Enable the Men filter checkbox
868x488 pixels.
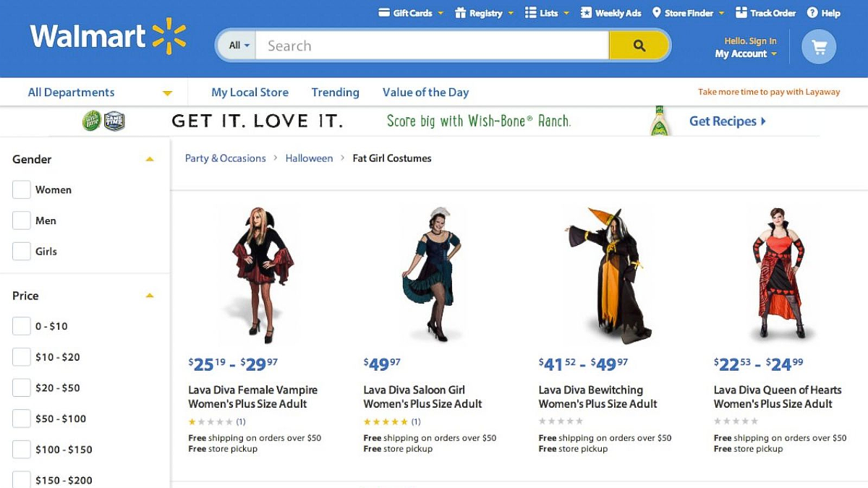tap(21, 220)
